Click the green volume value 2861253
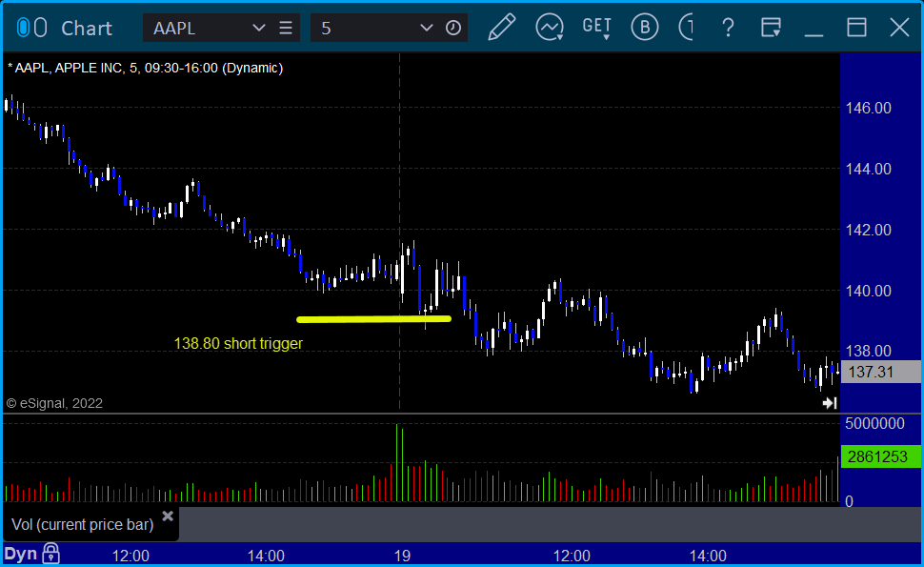Screen dimensions: 924x567 pyautogui.click(x=880, y=456)
